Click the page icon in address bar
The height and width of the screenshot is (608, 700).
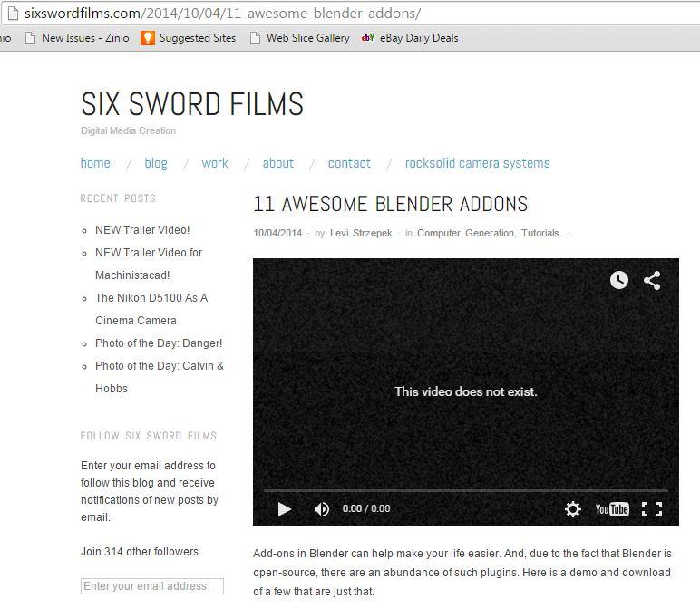pos(13,13)
